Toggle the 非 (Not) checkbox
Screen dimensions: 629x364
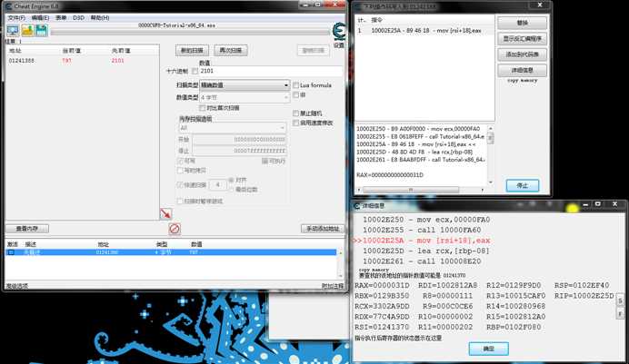pos(295,95)
